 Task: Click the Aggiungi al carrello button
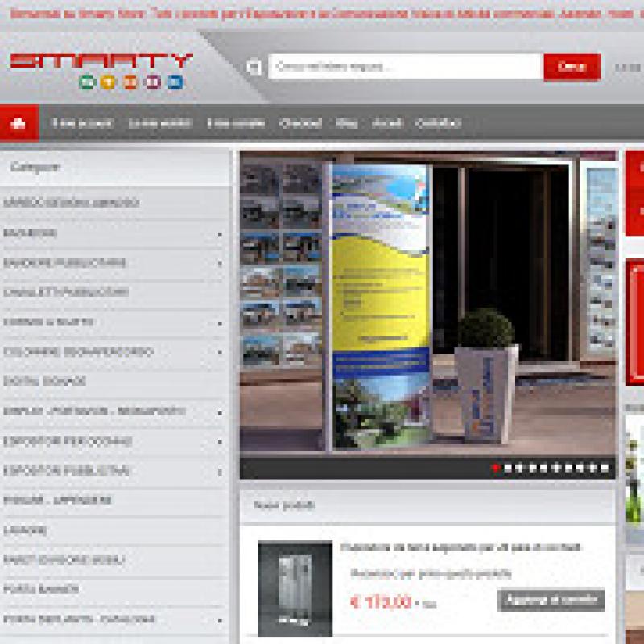coord(551,600)
